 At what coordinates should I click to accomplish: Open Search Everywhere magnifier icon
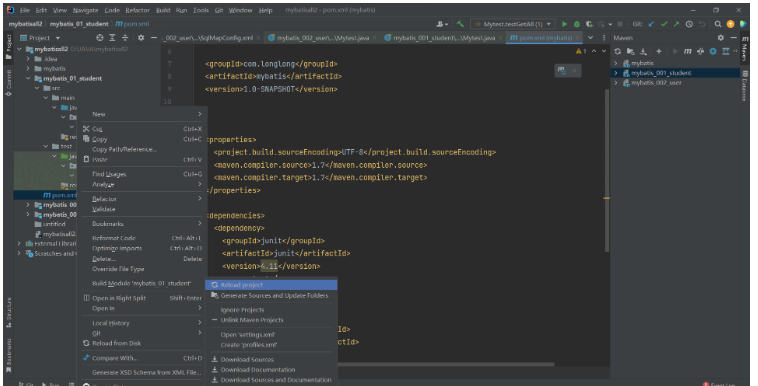click(718, 24)
